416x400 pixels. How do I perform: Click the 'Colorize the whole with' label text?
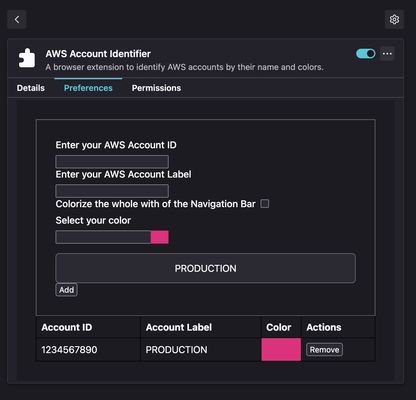(156, 204)
